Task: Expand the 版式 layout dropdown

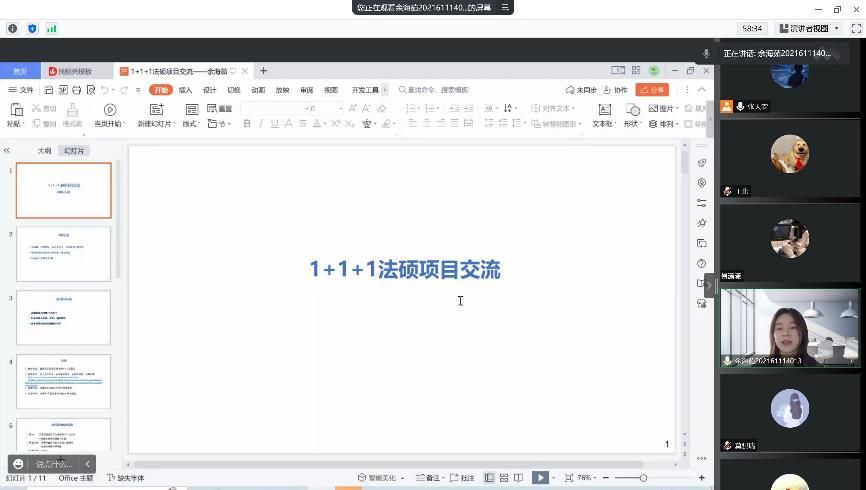Action: 191,124
